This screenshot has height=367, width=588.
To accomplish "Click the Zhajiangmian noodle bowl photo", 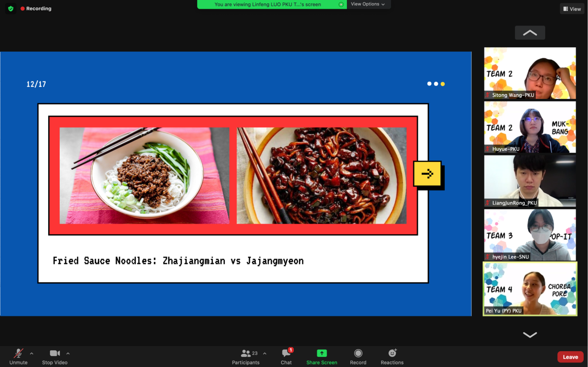I will pos(144,176).
